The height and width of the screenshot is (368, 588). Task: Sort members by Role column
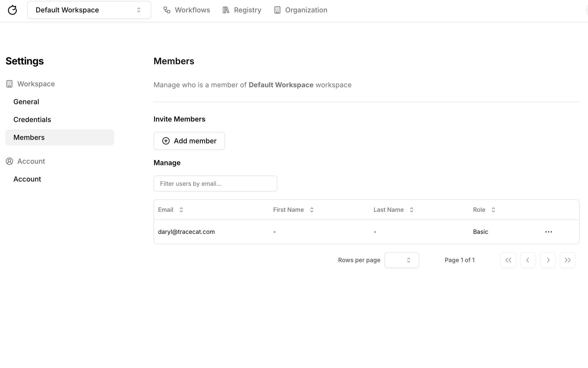tap(493, 210)
